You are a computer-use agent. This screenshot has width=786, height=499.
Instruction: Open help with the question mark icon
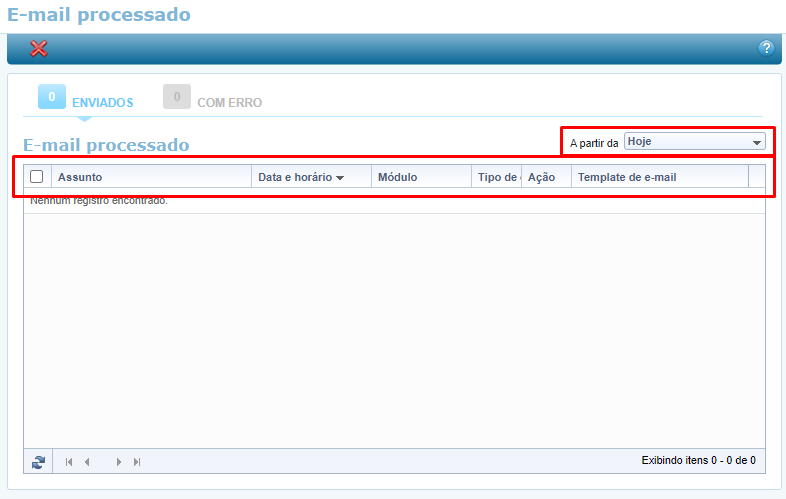766,48
